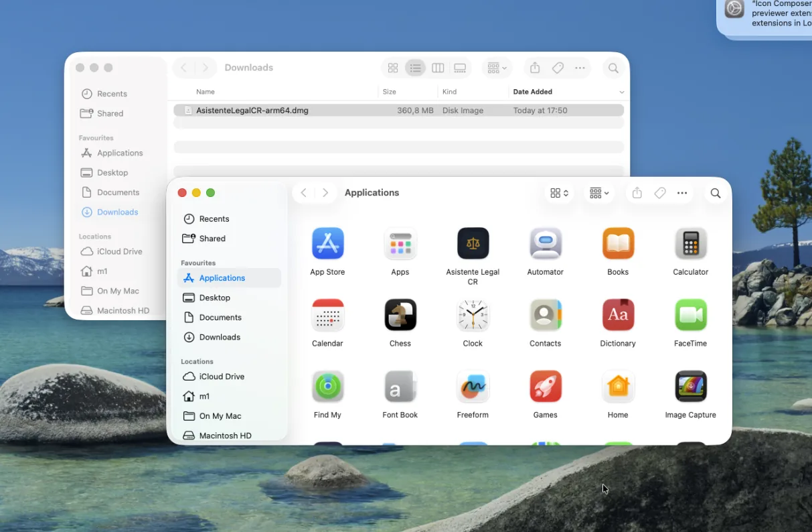Switch Downloads window to gallery view

(x=460, y=68)
